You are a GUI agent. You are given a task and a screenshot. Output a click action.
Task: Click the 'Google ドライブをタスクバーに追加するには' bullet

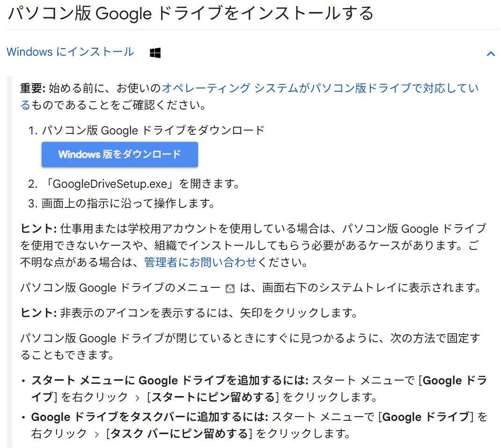coord(149,416)
